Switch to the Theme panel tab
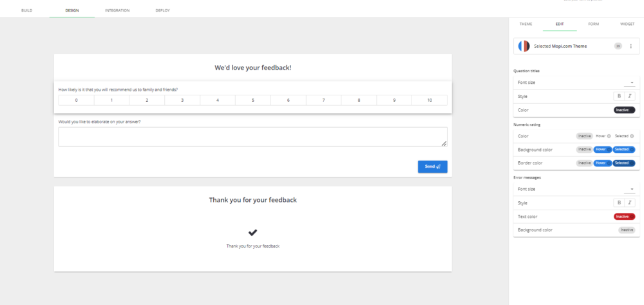The width and height of the screenshot is (644, 305). click(x=526, y=24)
